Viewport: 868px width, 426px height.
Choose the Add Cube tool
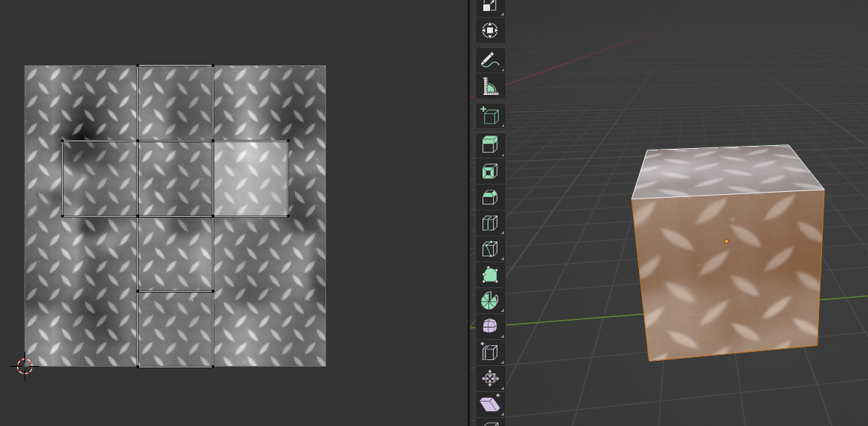(491, 116)
